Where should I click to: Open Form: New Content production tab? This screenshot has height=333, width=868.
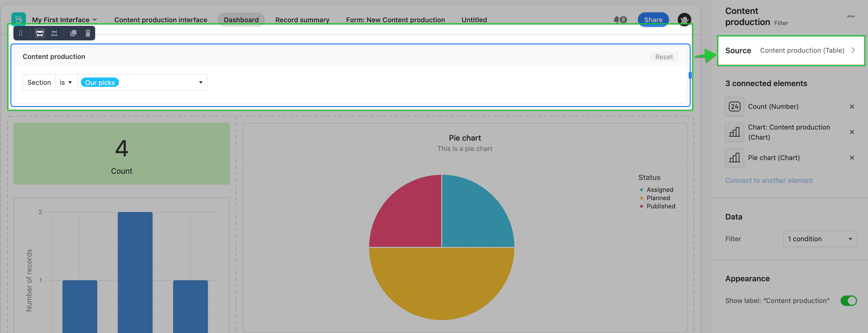[x=395, y=20]
